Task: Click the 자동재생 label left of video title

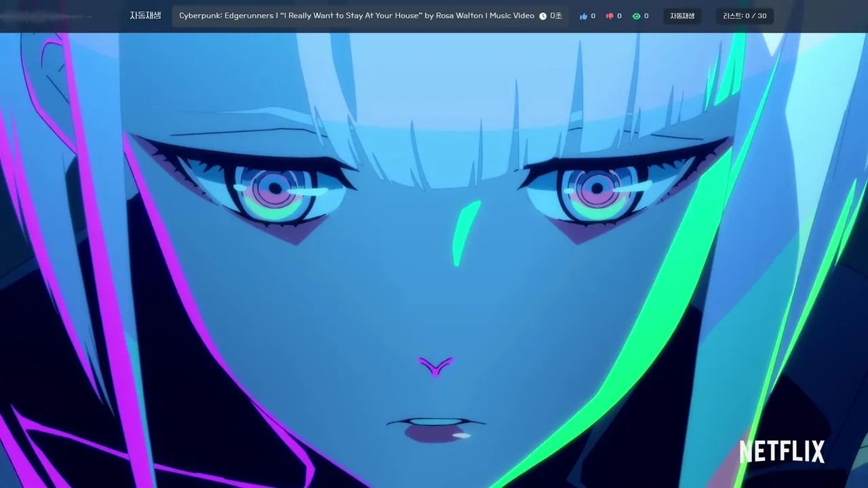Action: (x=145, y=16)
